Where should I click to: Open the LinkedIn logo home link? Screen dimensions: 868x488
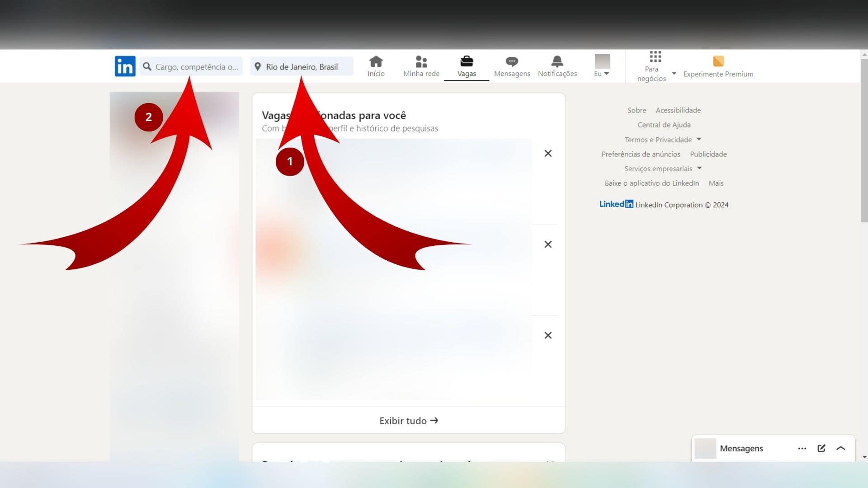tap(125, 66)
